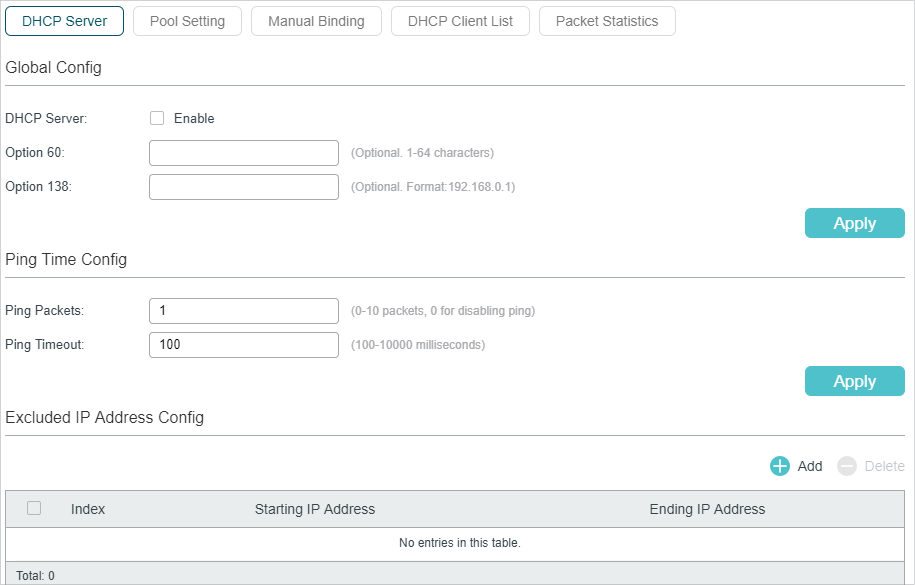The width and height of the screenshot is (915, 585).
Task: Click the Starting IP Address column header
Action: 315,509
